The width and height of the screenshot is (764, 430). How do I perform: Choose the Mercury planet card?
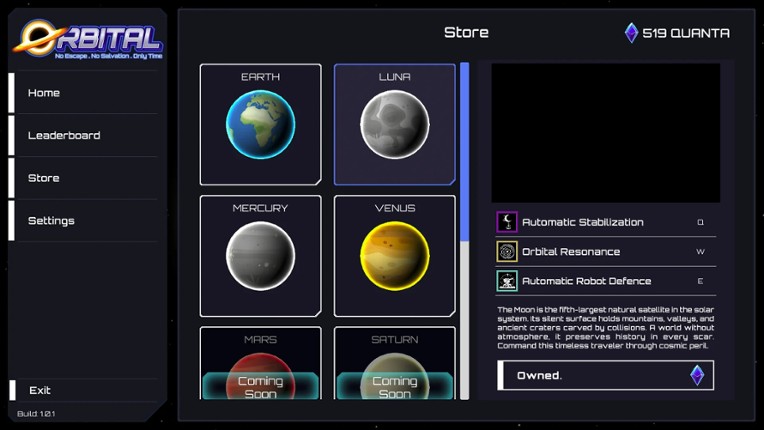(260, 256)
